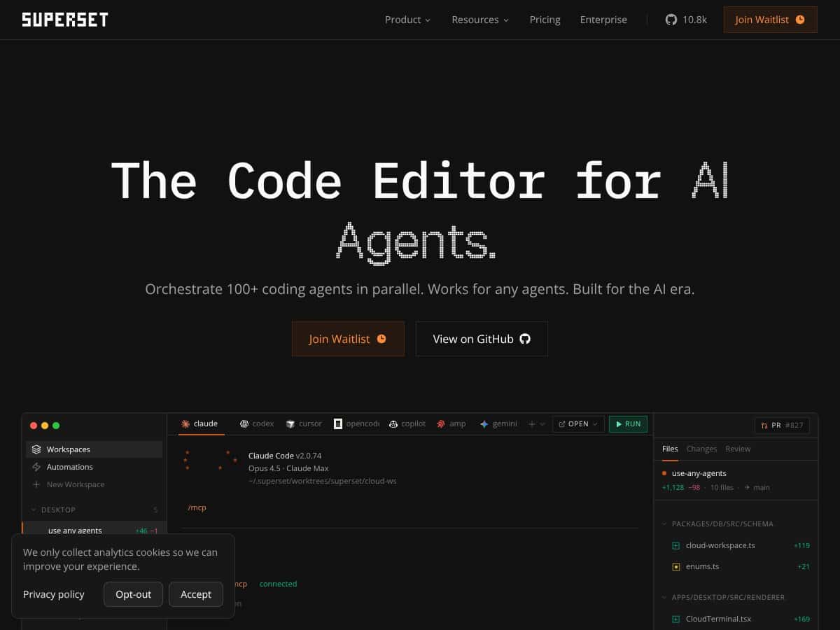Click the green RUN button
The image size is (840, 630).
pos(628,423)
